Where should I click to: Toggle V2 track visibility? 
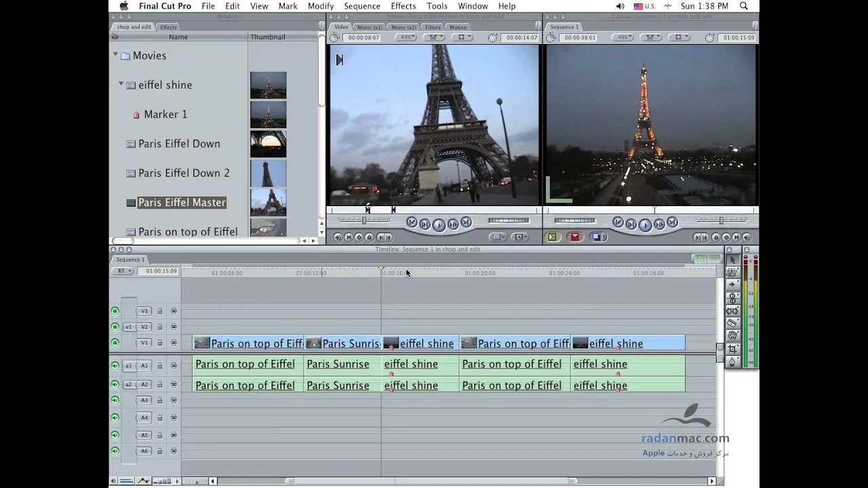pos(115,327)
